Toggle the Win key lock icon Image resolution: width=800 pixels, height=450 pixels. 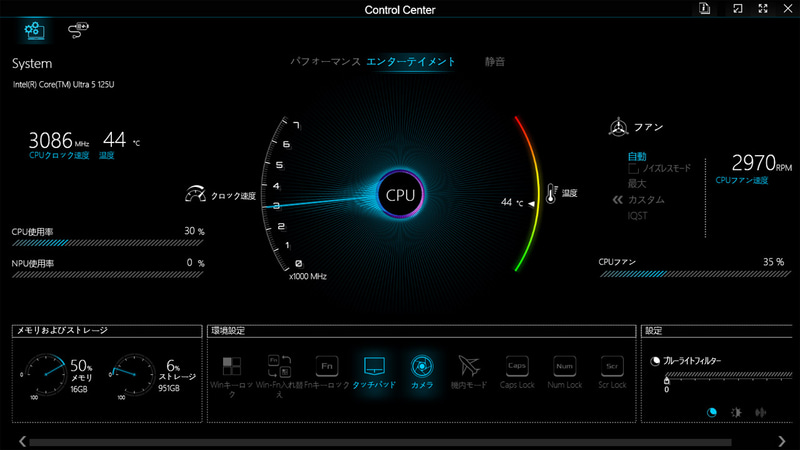click(232, 366)
